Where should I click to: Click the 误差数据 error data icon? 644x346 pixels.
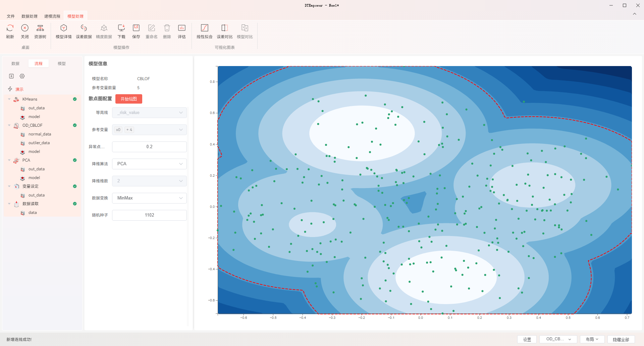coord(84,28)
